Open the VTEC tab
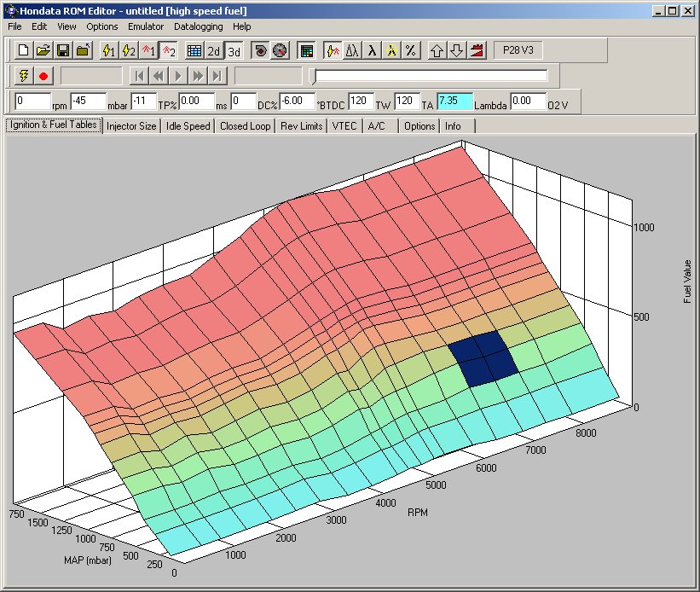The height and width of the screenshot is (592, 700). [344, 126]
